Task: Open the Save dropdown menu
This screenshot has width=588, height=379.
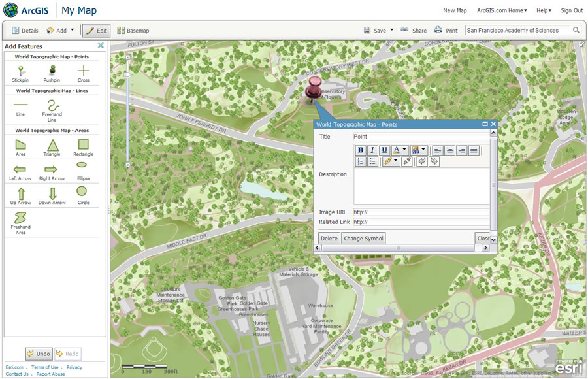Action: (392, 29)
